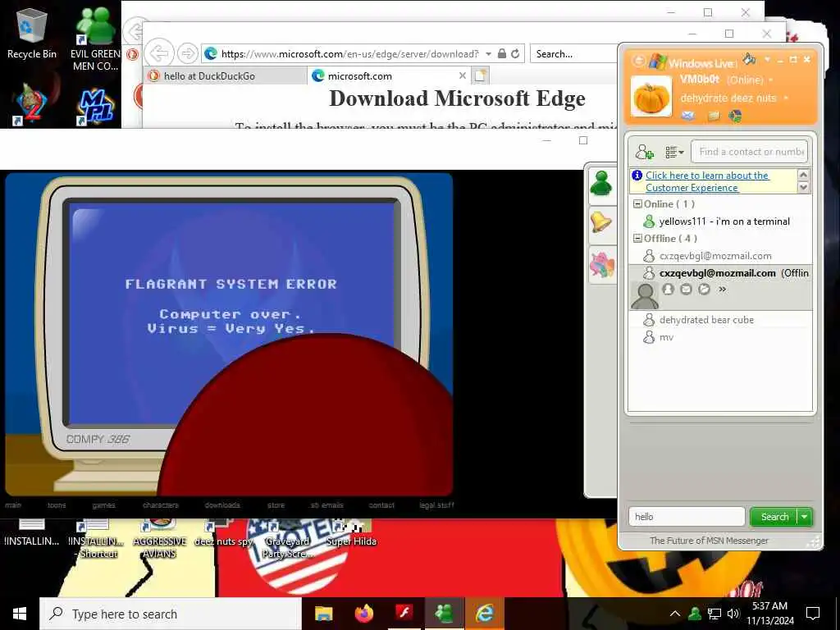Image resolution: width=840 pixels, height=630 pixels.
Task: Open the notification center icon
Action: [813, 614]
